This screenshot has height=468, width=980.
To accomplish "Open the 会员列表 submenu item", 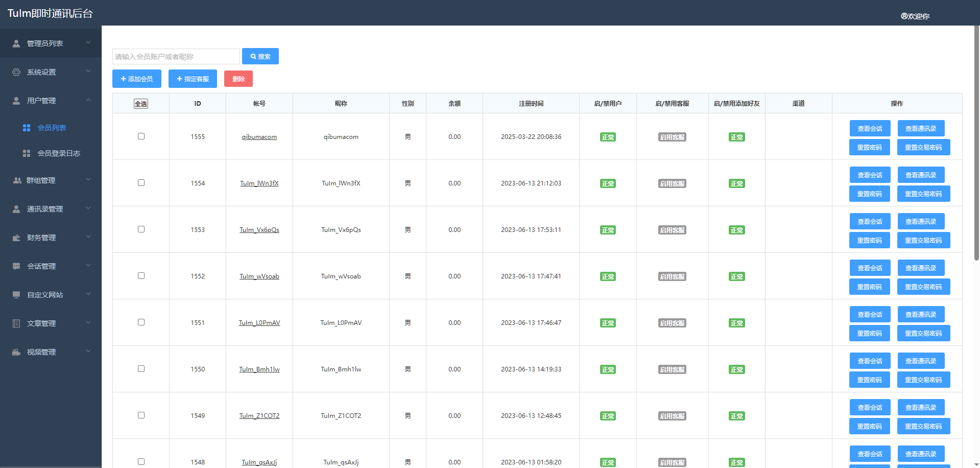I will [52, 128].
